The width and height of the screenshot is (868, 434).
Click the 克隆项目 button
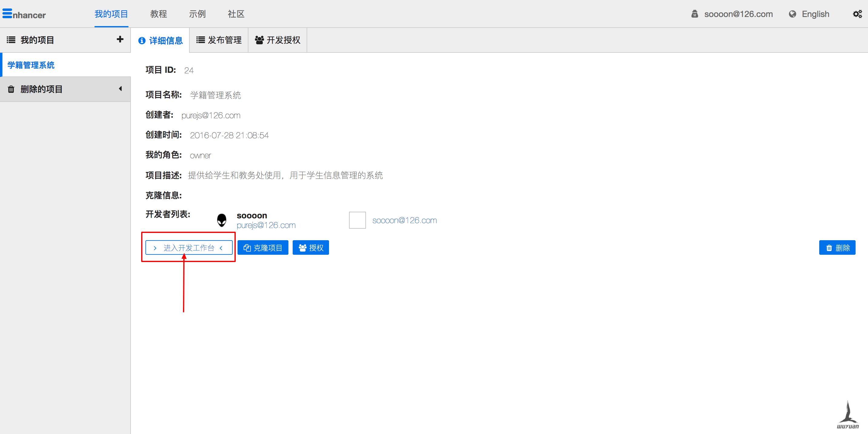pos(263,248)
